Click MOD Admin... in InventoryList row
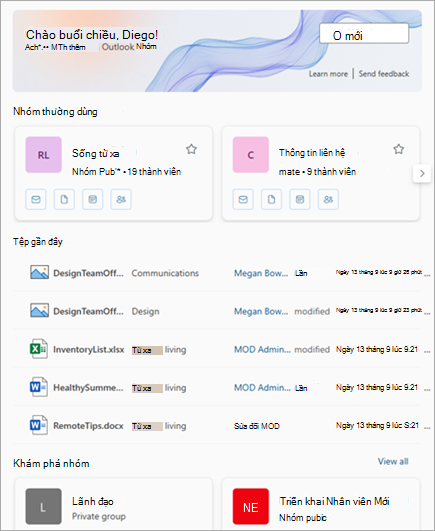This screenshot has width=435, height=531. 262,349
